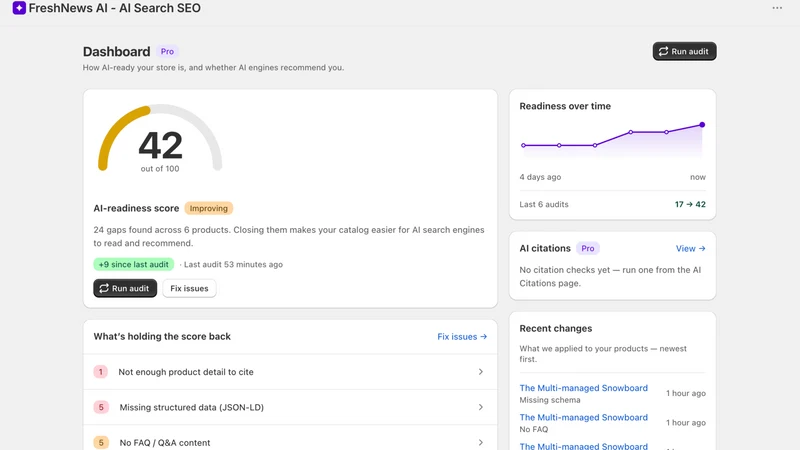Click the count badge 1 for product detail issue
The width and height of the screenshot is (800, 450).
pos(101,372)
